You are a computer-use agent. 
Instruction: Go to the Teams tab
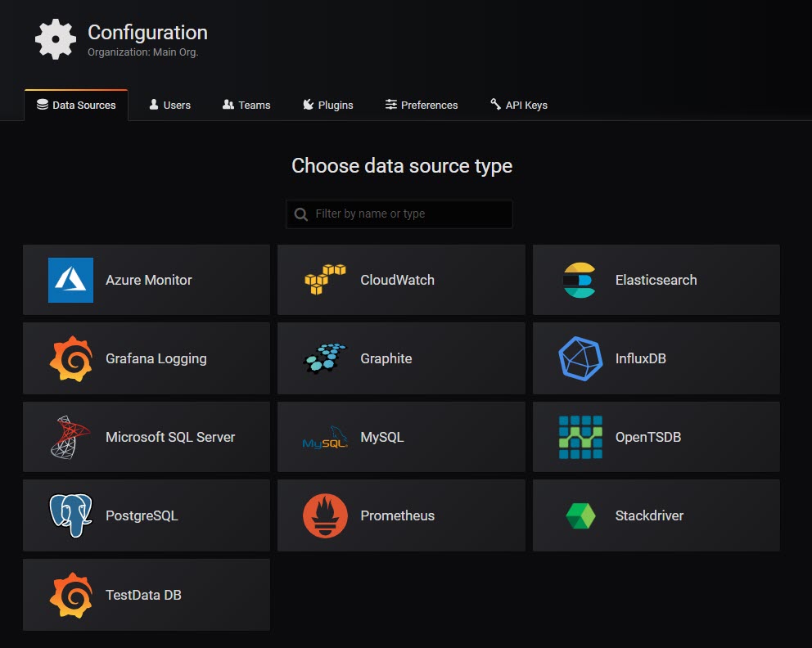(246, 105)
